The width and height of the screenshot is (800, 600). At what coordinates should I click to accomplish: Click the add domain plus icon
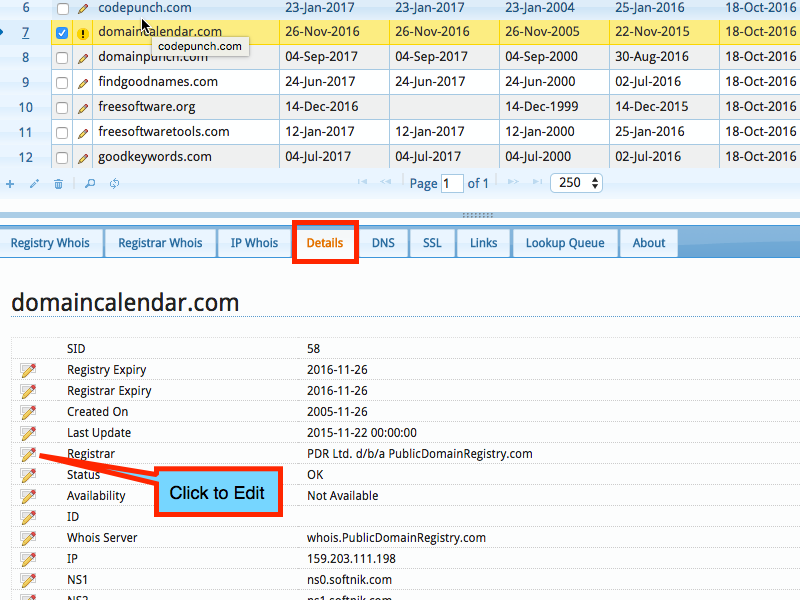[10, 184]
